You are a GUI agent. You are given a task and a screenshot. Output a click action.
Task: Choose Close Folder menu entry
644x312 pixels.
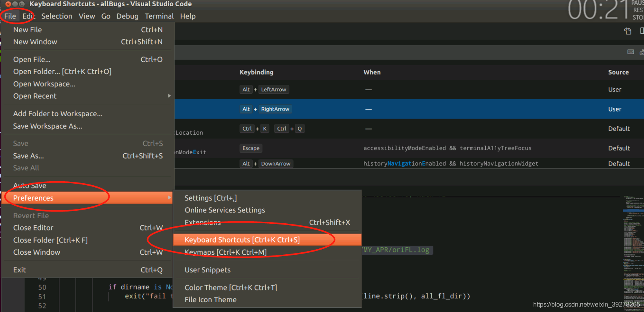88,240
